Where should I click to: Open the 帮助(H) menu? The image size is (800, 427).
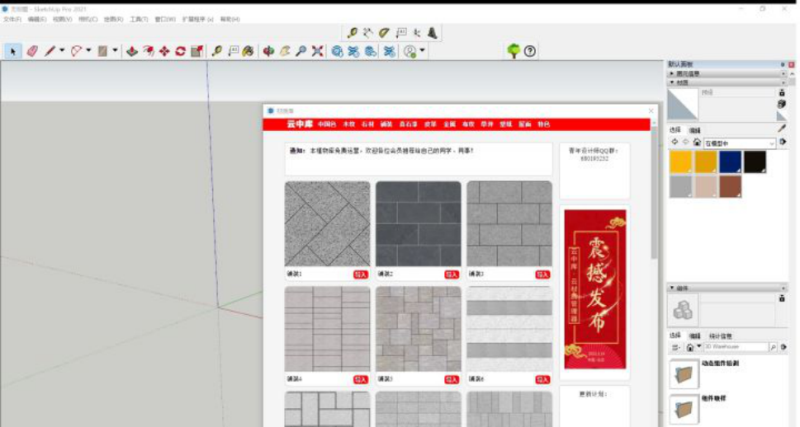click(x=230, y=19)
